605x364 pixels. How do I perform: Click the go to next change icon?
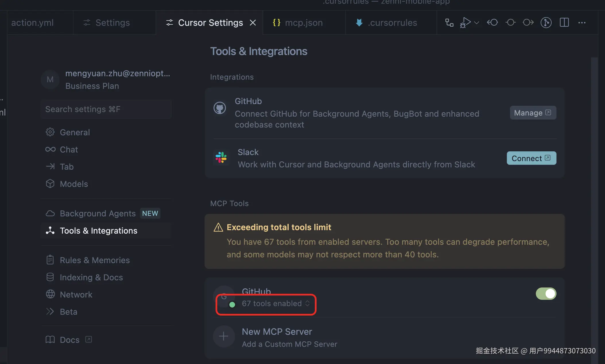point(528,22)
